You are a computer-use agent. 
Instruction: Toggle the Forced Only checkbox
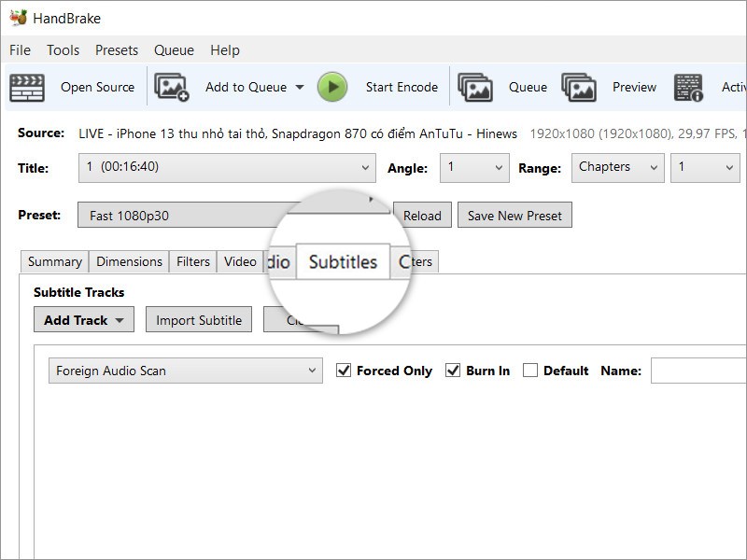click(x=344, y=370)
